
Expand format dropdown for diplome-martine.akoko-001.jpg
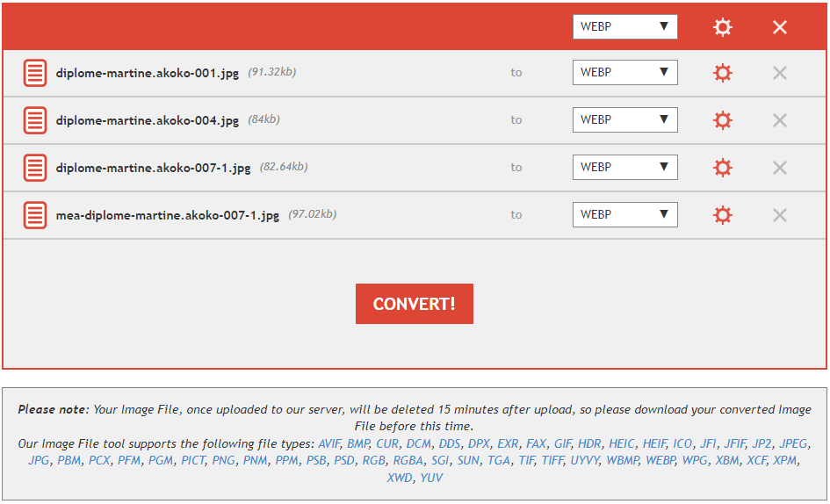(624, 72)
